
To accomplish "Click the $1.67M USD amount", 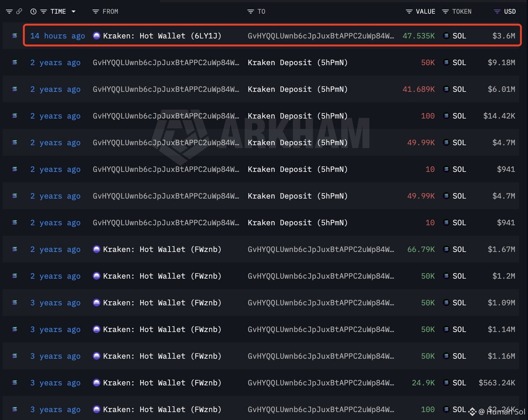I will point(501,249).
